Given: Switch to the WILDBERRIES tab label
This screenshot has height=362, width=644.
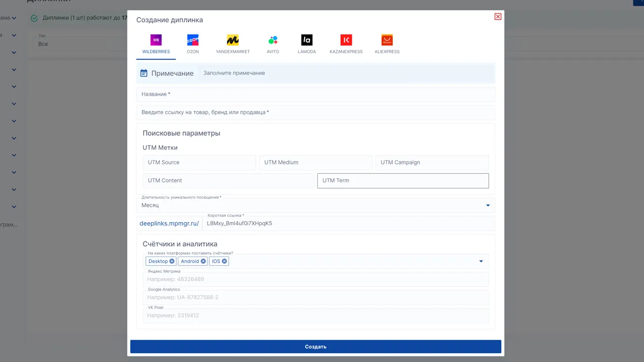Looking at the screenshot, I should pos(156,52).
